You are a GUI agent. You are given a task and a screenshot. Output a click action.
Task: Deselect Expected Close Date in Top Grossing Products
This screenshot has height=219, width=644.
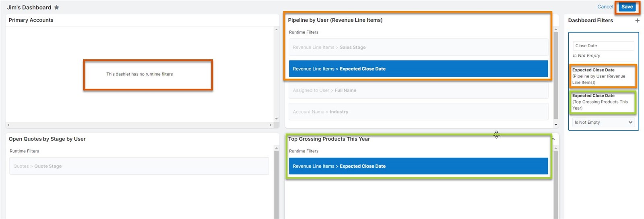point(418,166)
